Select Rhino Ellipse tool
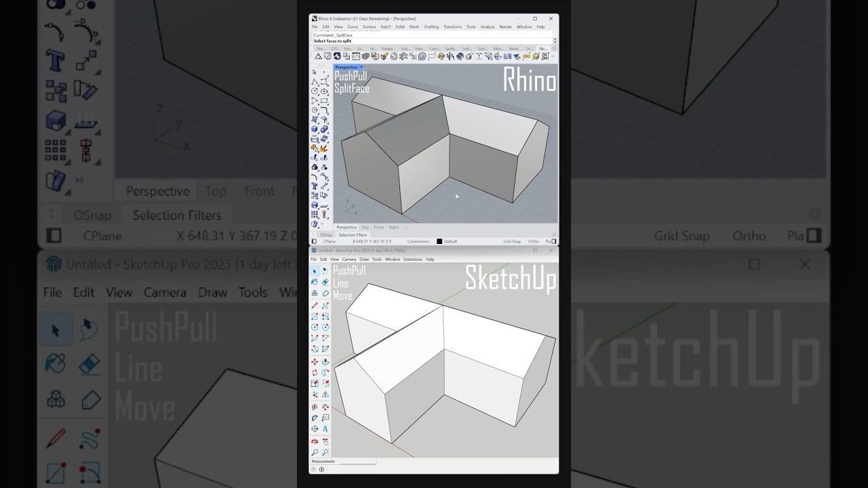This screenshot has height=488, width=868. [324, 91]
